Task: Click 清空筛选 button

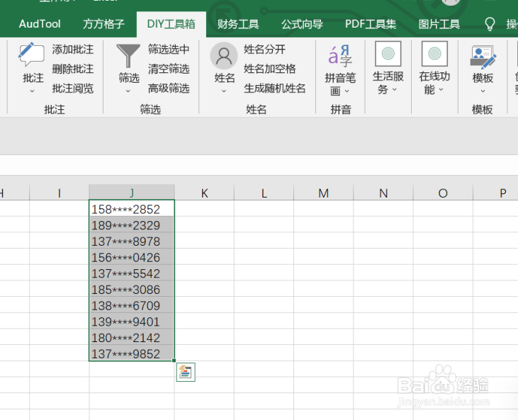Action: pyautogui.click(x=169, y=69)
